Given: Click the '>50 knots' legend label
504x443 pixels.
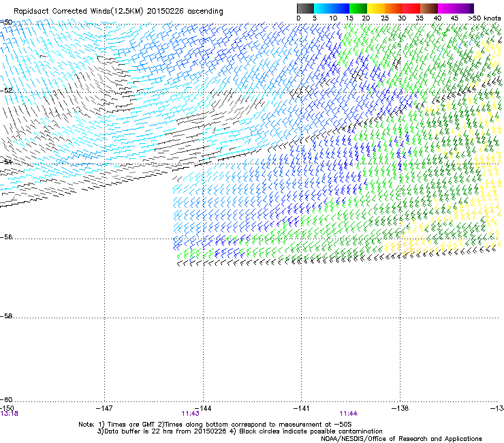Looking at the screenshot, I should [x=484, y=18].
